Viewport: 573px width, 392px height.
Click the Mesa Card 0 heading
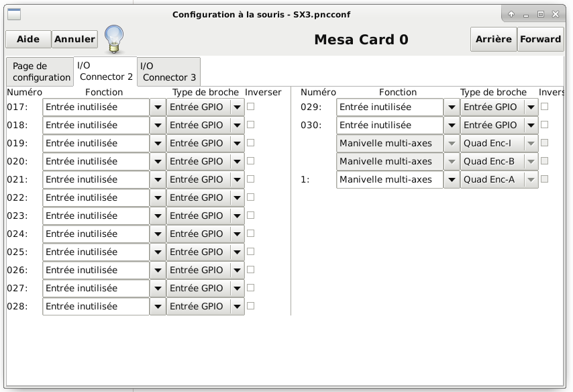(x=361, y=40)
